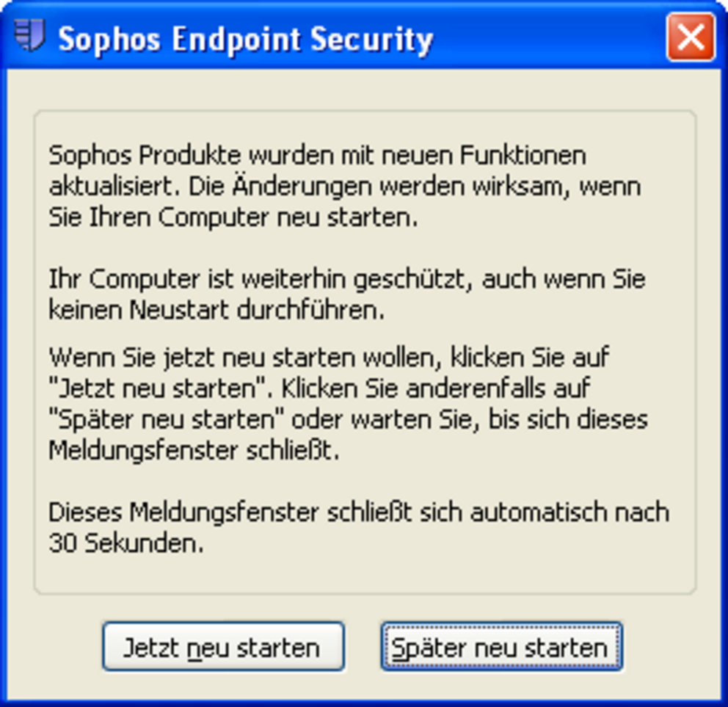The width and height of the screenshot is (728, 707).
Task: Click the "Sophos Endpoint Security" title text
Action: point(246,40)
